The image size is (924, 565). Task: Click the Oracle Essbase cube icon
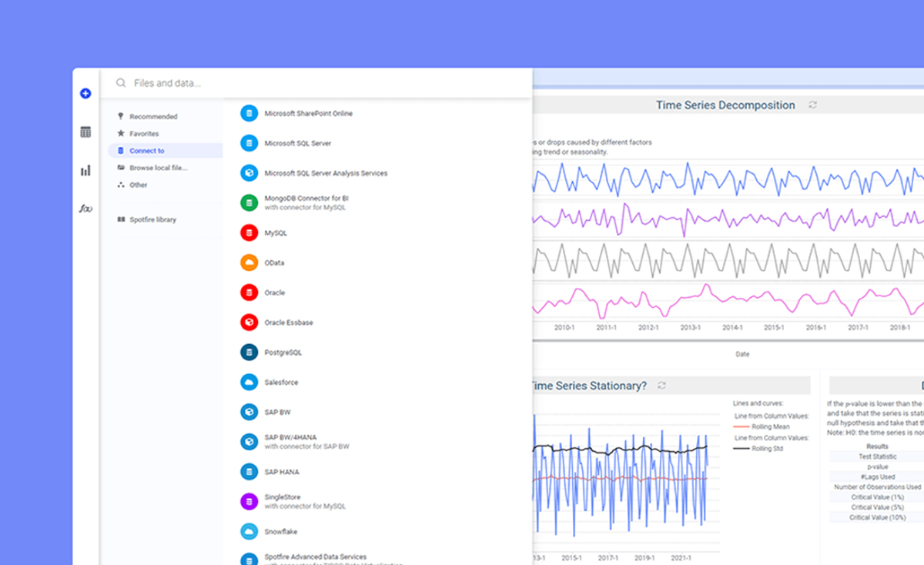pos(248,323)
